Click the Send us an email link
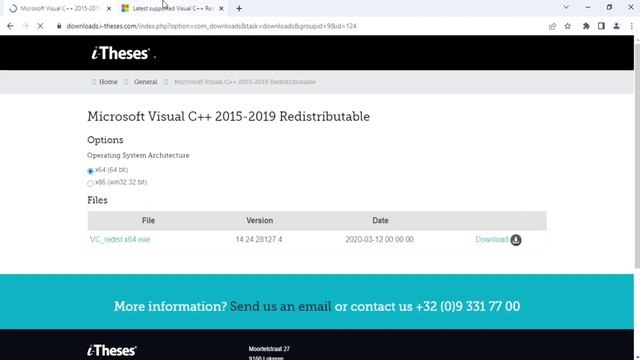This screenshot has width=640, height=360. tap(280, 307)
